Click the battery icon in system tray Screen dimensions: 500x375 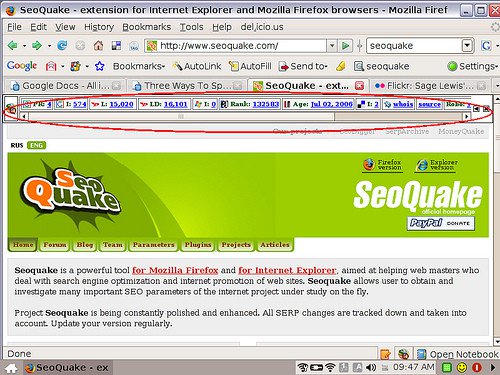coord(316,367)
